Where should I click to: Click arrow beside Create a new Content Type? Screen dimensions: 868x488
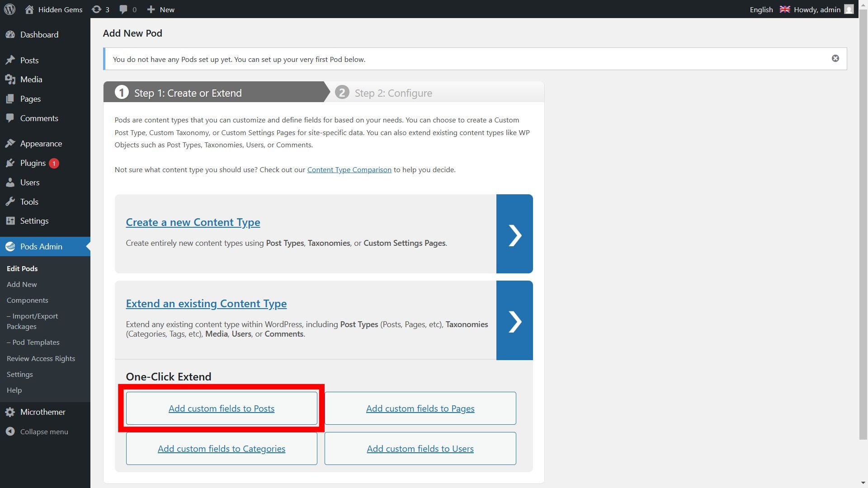point(514,234)
